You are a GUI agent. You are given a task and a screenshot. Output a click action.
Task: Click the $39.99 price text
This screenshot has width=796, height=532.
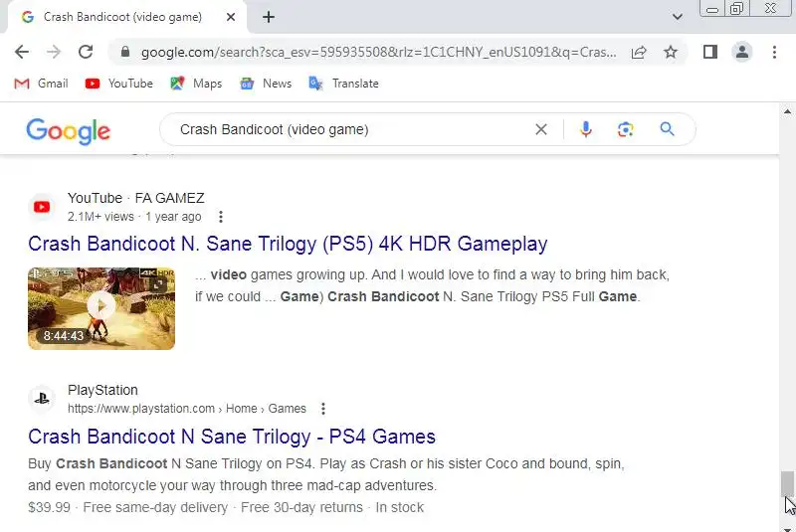[49, 508]
